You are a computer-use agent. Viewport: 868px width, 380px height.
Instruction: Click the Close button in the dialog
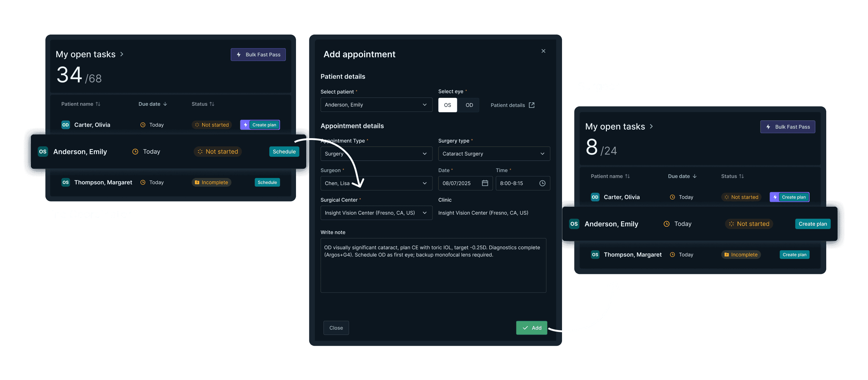coord(336,328)
